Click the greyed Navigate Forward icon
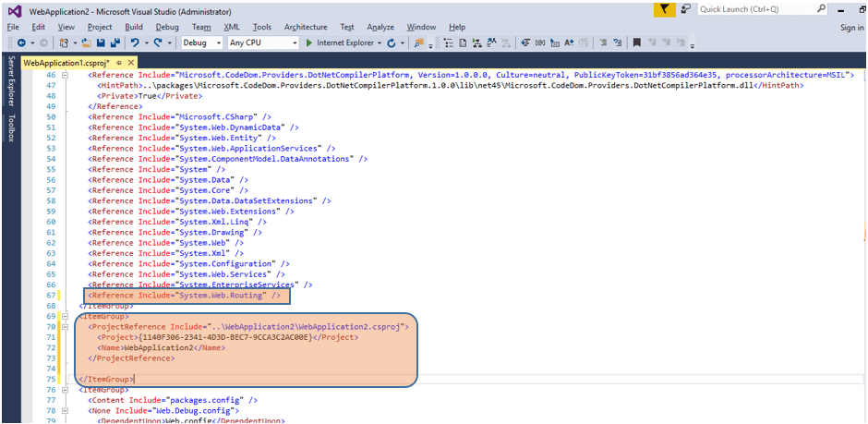The width and height of the screenshot is (868, 424). [x=43, y=42]
